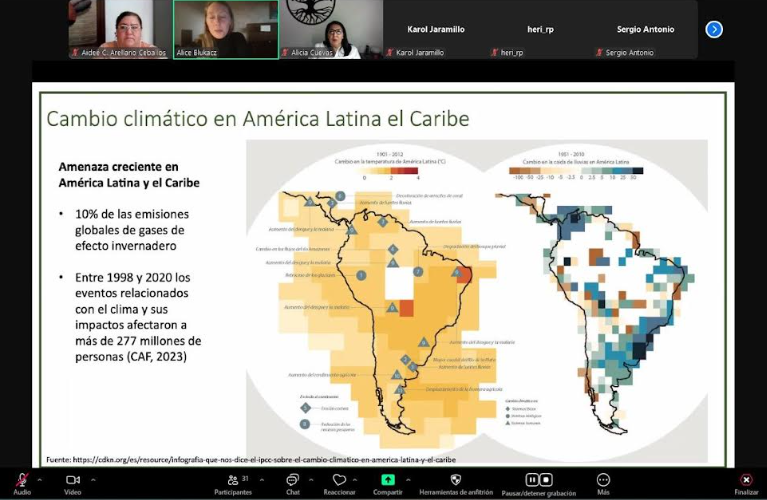767x500 pixels.
Task: Start video with the camera icon
Action: 73,481
